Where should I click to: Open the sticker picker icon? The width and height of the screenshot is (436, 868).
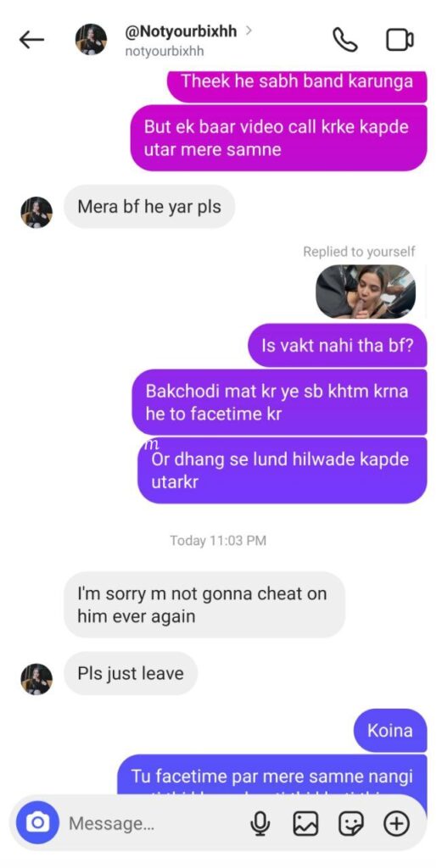coord(350,824)
